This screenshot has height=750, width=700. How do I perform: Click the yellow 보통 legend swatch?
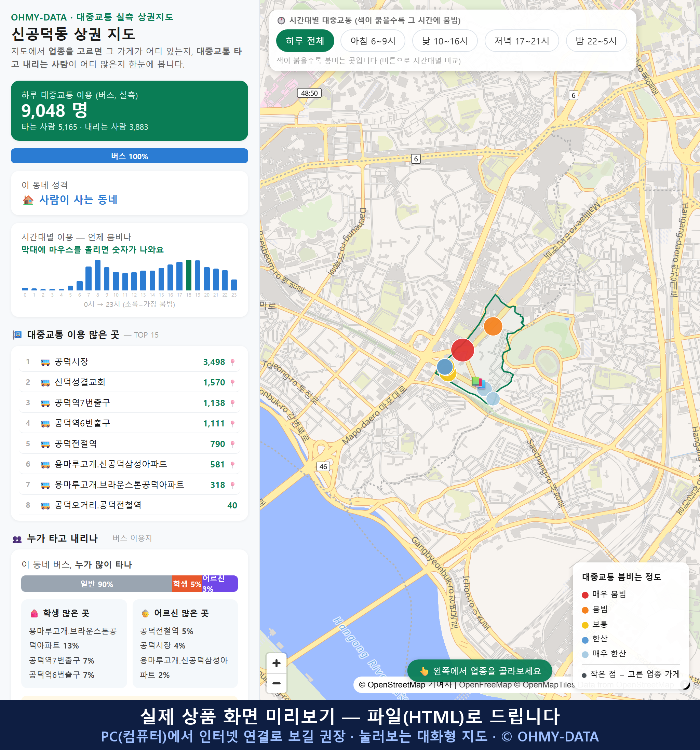point(585,625)
